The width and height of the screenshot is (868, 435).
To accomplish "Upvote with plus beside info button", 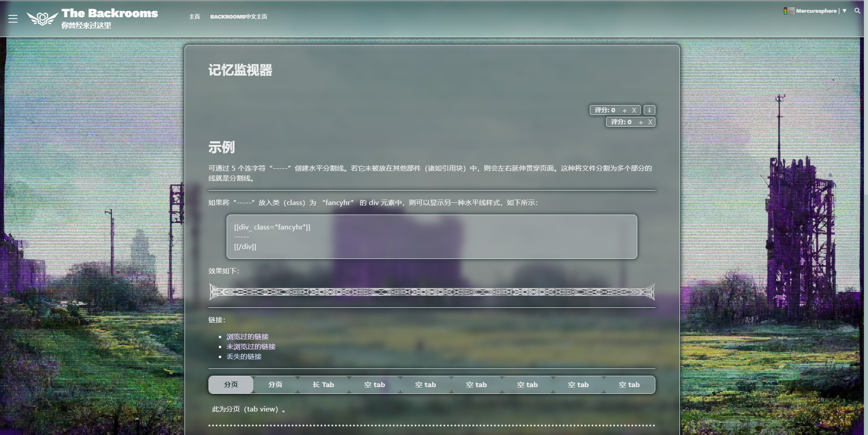I will pyautogui.click(x=625, y=110).
